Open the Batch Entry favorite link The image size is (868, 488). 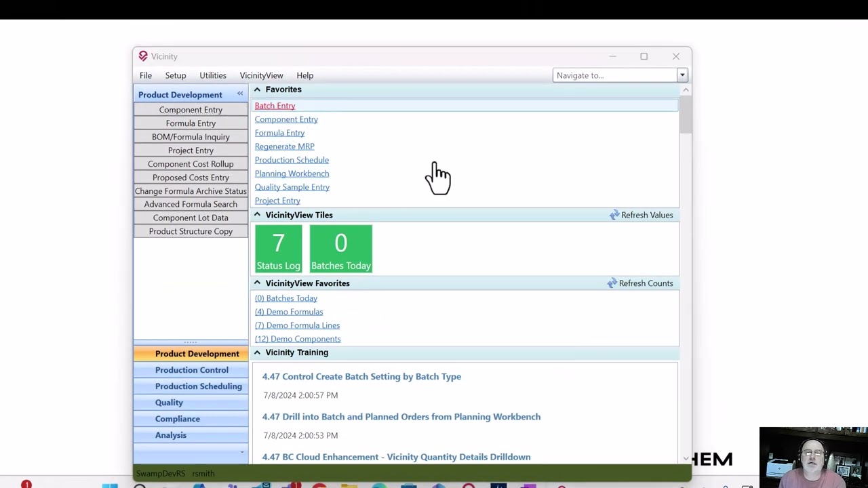(x=275, y=106)
